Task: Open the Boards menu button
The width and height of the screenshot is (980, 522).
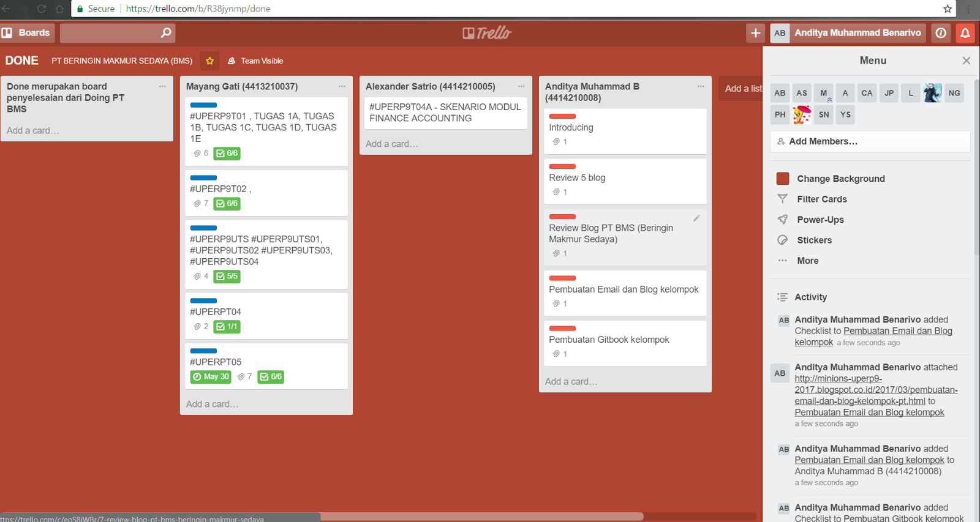Action: tap(27, 33)
